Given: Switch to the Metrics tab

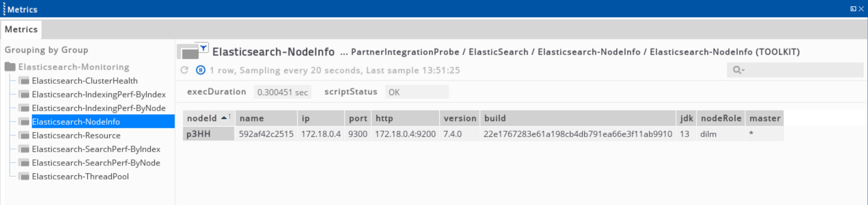Looking at the screenshot, I should click(x=21, y=29).
